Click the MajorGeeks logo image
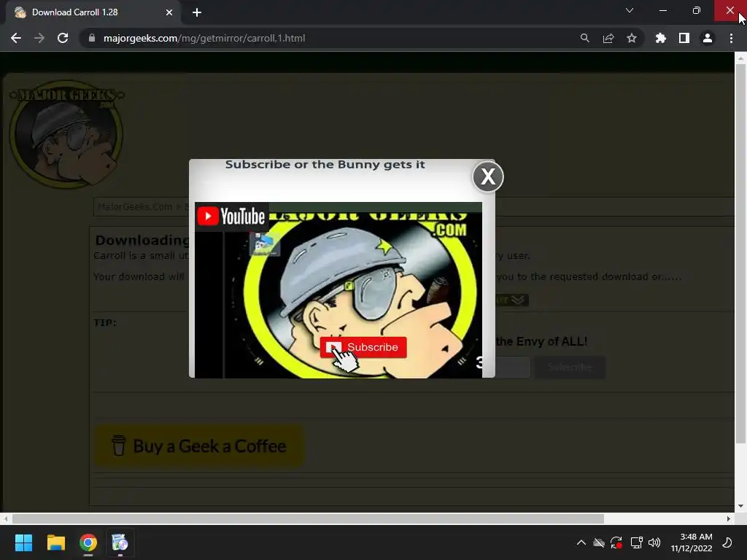This screenshot has width=747, height=560. (66, 134)
